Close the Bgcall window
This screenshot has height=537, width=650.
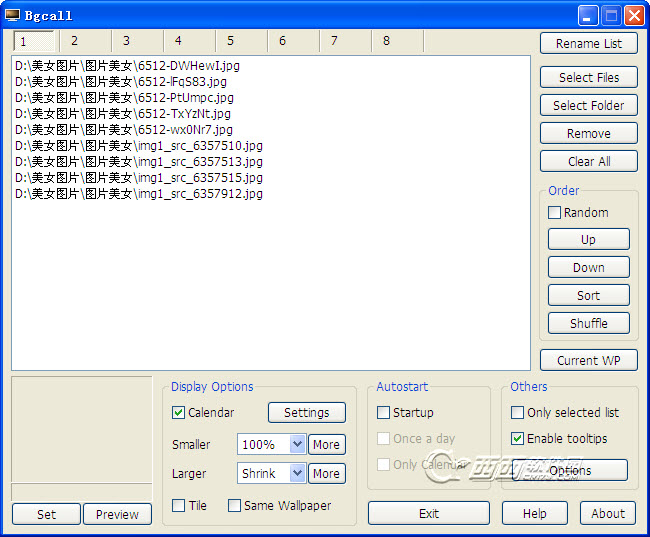[634, 16]
